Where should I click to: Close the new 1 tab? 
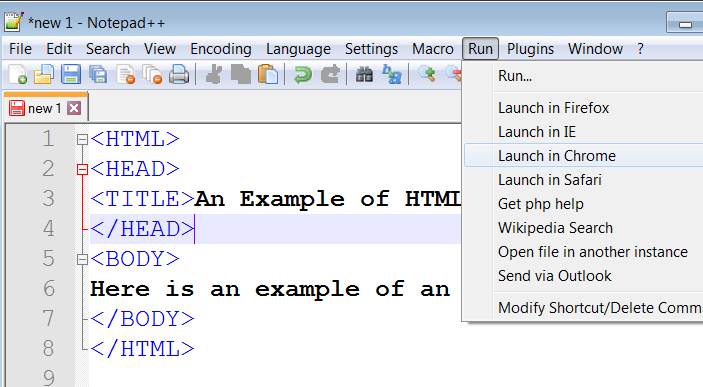pos(74,108)
